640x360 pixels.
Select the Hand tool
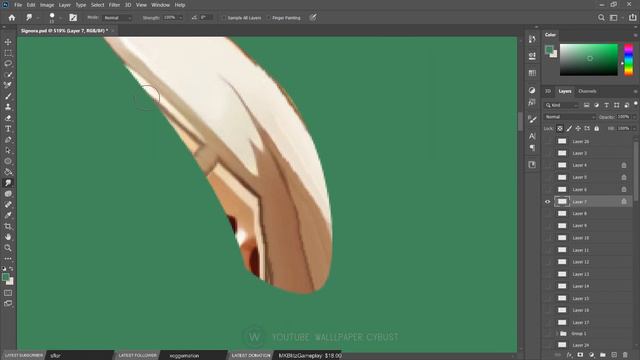(8, 237)
